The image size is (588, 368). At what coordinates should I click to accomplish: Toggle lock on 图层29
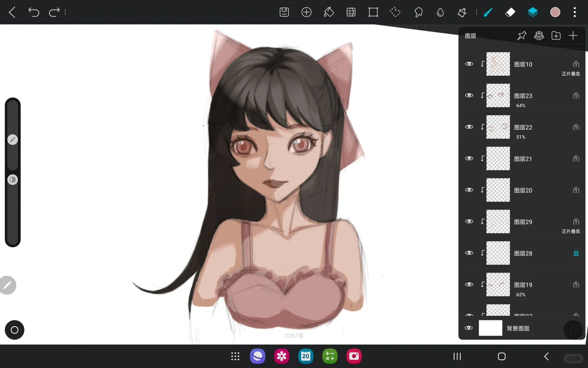point(576,221)
